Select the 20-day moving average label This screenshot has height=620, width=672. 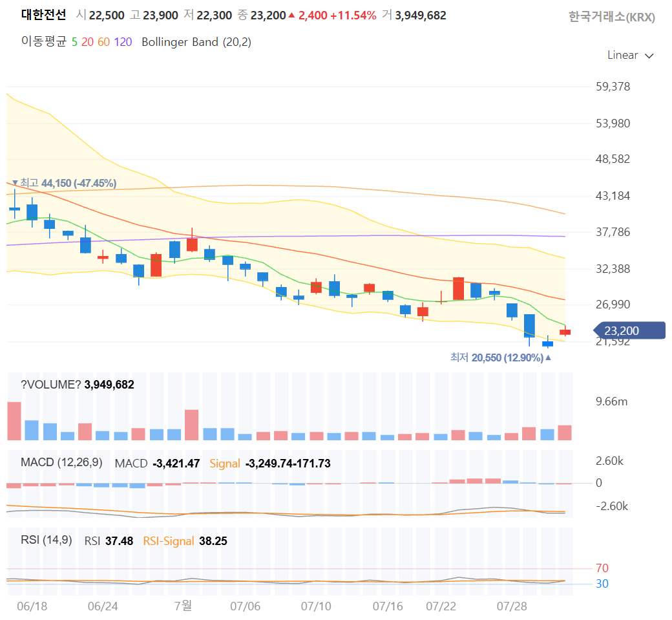point(87,42)
